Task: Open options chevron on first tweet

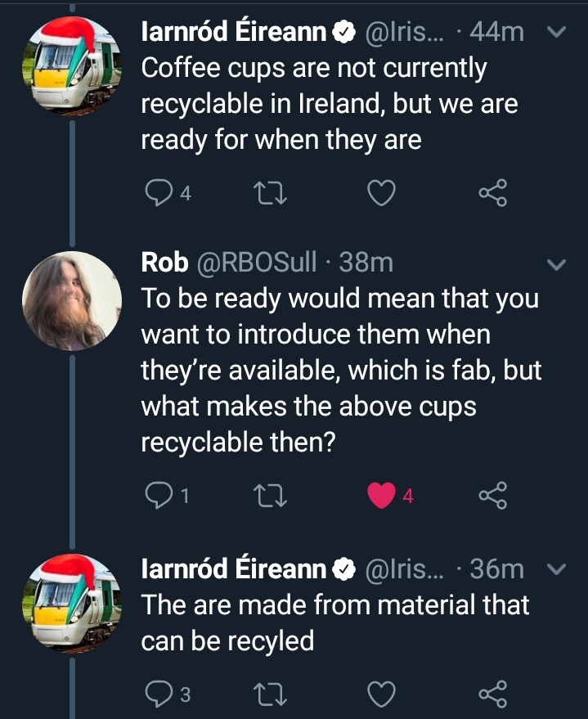Action: pos(556,33)
